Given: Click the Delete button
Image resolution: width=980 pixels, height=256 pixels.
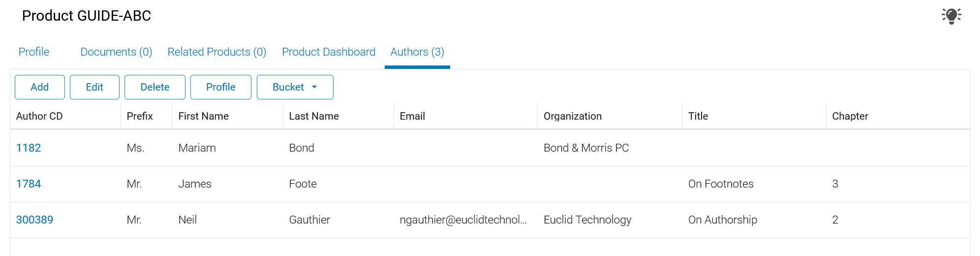Looking at the screenshot, I should click(155, 87).
